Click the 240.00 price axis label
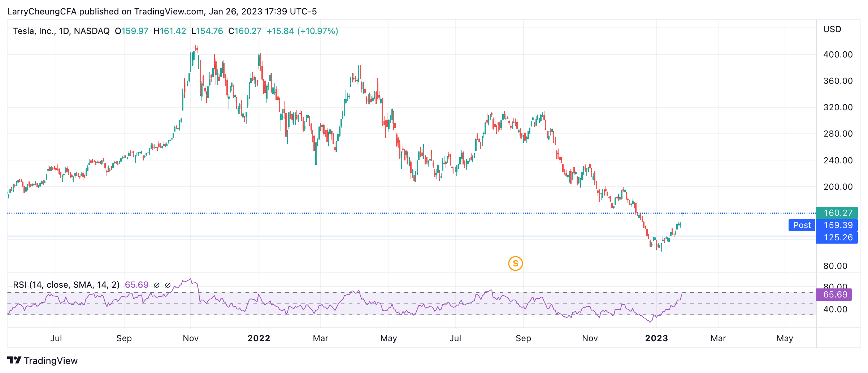 pyautogui.click(x=838, y=160)
